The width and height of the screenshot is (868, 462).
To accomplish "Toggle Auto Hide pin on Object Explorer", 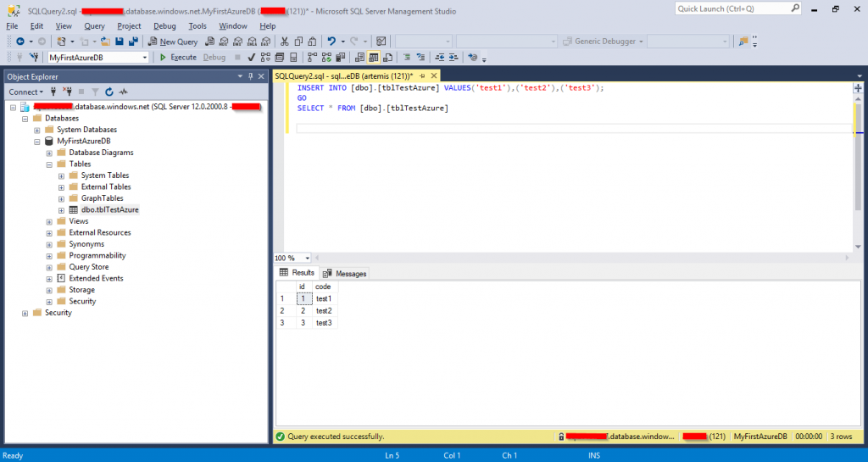I will (250, 76).
